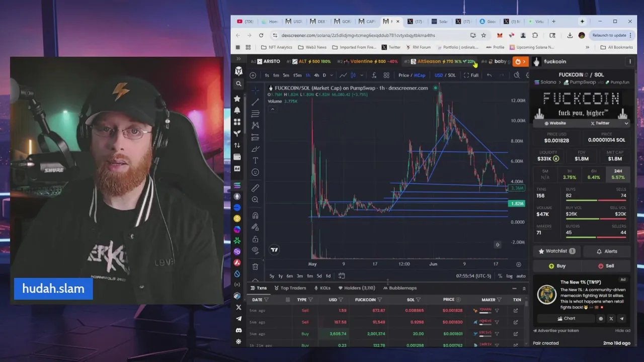644x362 pixels.
Task: Open Chart for The New 1% ad
Action: click(566, 318)
